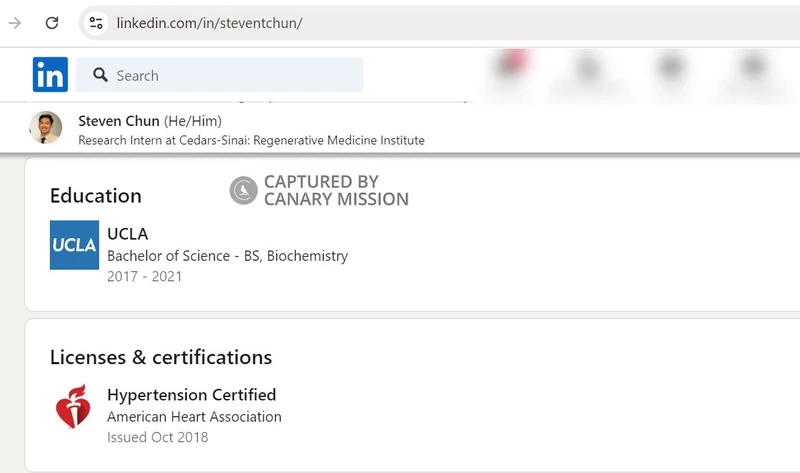The height and width of the screenshot is (473, 800).
Task: Click the Steven Chun name in sticky header
Action: pyautogui.click(x=119, y=121)
